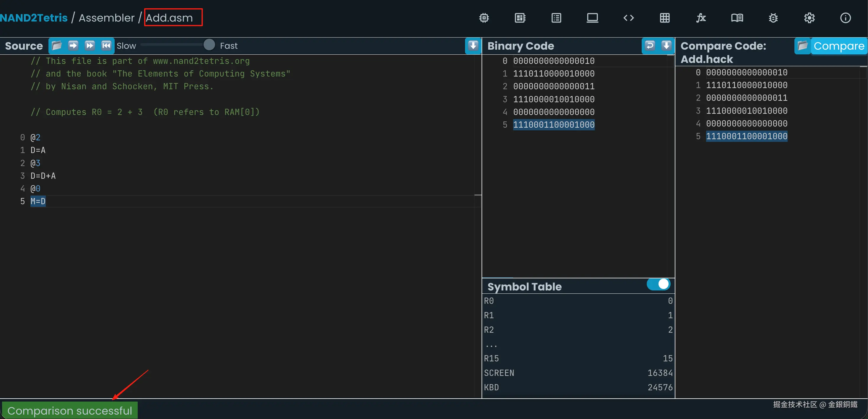Image resolution: width=868 pixels, height=419 pixels.
Task: Open the code brackets compiler icon
Action: tap(628, 18)
